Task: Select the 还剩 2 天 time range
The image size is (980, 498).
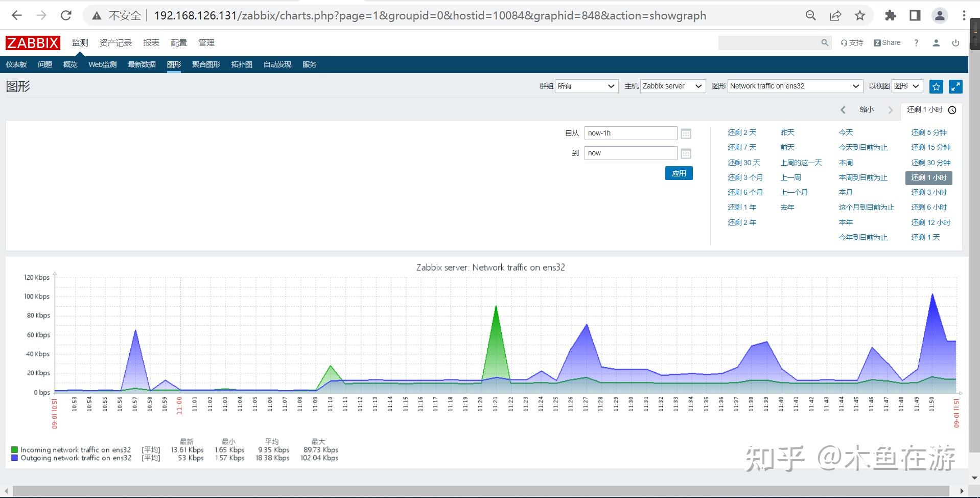Action: pos(742,132)
